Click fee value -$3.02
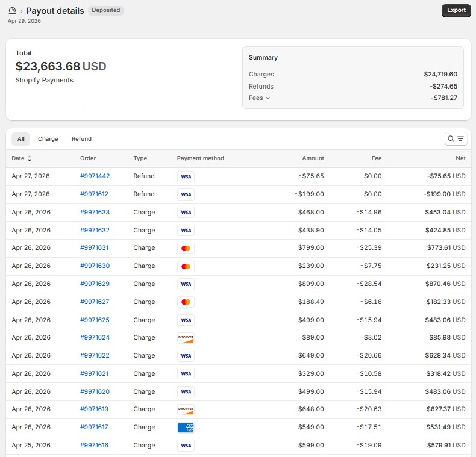This screenshot has height=457, width=476. [371, 337]
